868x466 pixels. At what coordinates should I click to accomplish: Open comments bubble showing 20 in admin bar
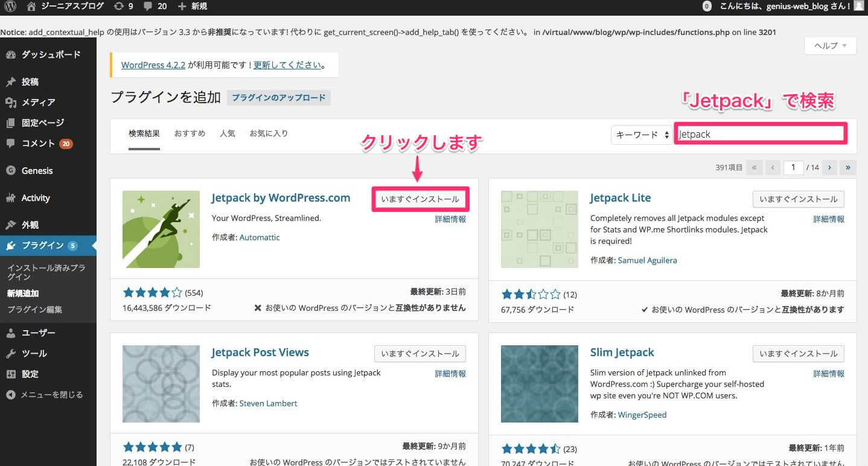(155, 7)
